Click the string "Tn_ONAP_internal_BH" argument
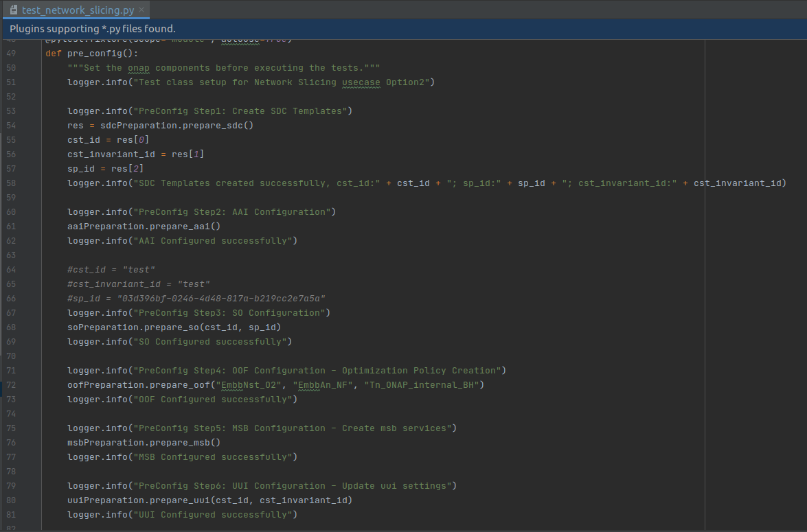The width and height of the screenshot is (807, 532). (422, 385)
